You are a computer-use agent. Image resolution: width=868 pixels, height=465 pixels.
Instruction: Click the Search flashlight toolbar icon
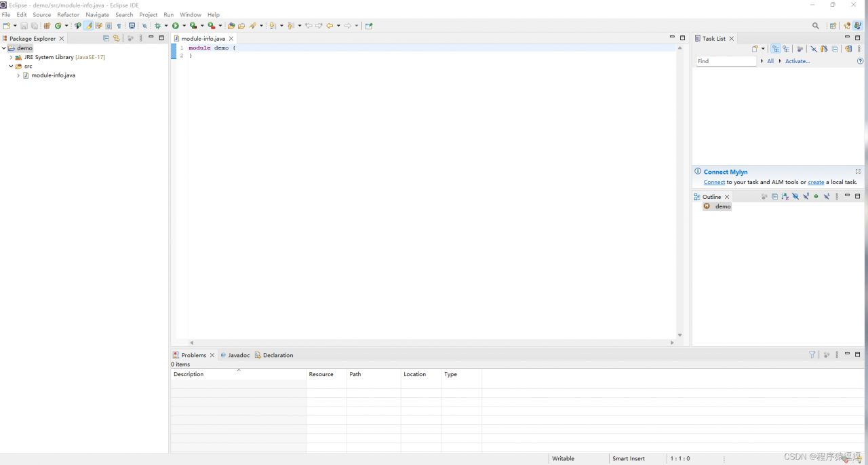click(x=252, y=26)
